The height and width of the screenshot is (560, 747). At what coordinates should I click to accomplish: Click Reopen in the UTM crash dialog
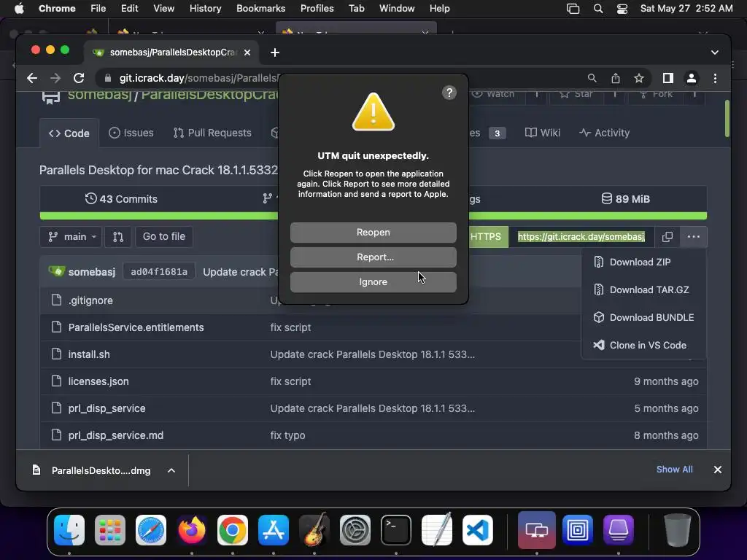pyautogui.click(x=373, y=233)
